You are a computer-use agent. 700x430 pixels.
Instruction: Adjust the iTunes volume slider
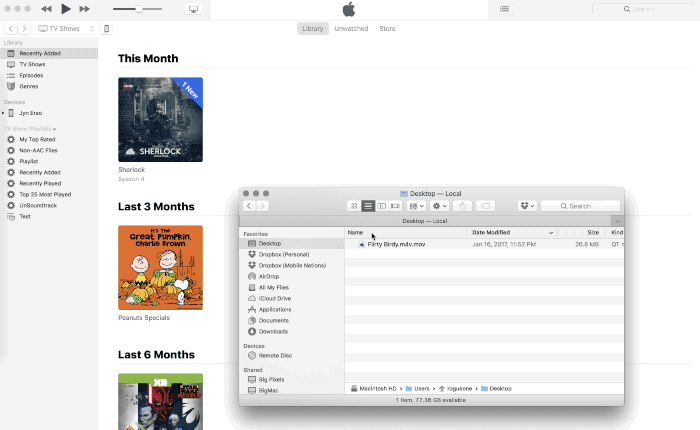(x=138, y=9)
